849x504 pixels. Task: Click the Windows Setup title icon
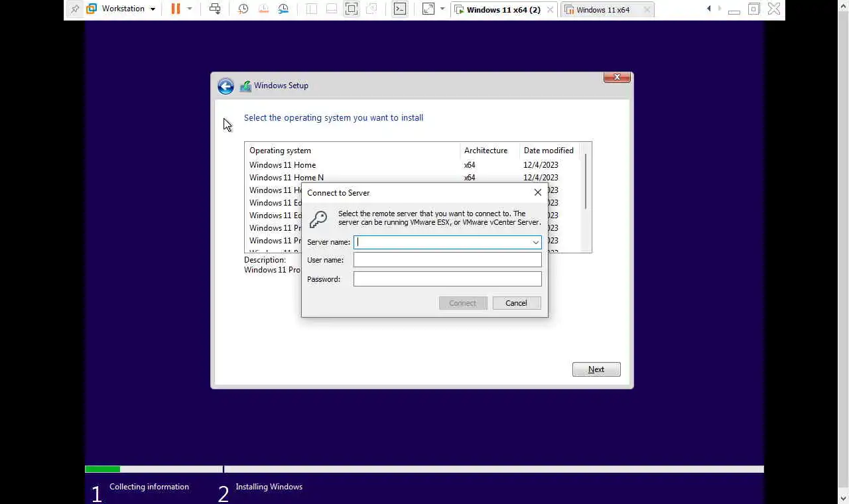pos(245,86)
